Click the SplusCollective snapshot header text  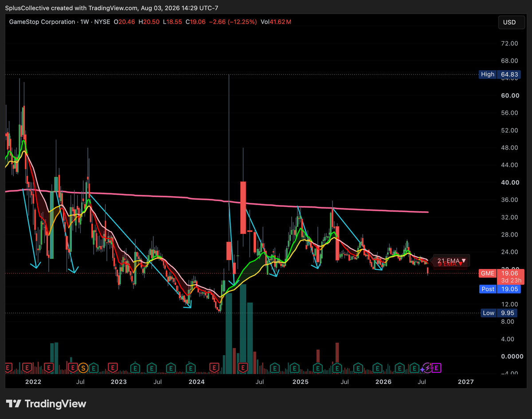pyautogui.click(x=112, y=8)
